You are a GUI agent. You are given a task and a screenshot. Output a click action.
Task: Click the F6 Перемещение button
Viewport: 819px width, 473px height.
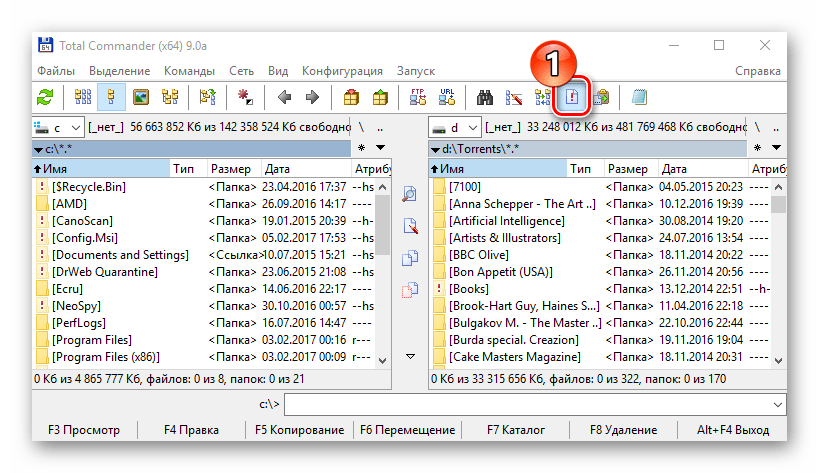(x=407, y=430)
